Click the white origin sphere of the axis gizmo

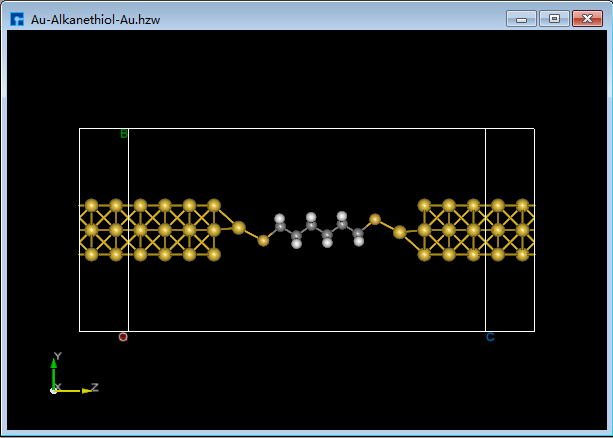click(x=54, y=390)
